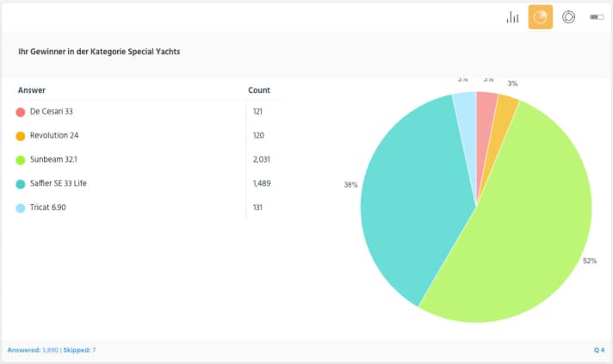Select the pie chart view icon
This screenshot has width=613, height=364.
541,17
